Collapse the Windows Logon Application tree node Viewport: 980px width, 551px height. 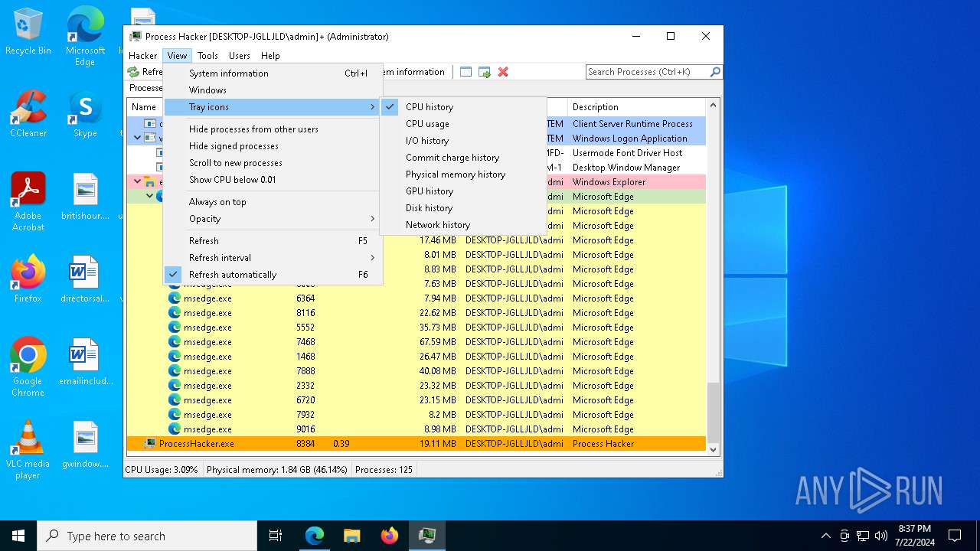coord(138,139)
